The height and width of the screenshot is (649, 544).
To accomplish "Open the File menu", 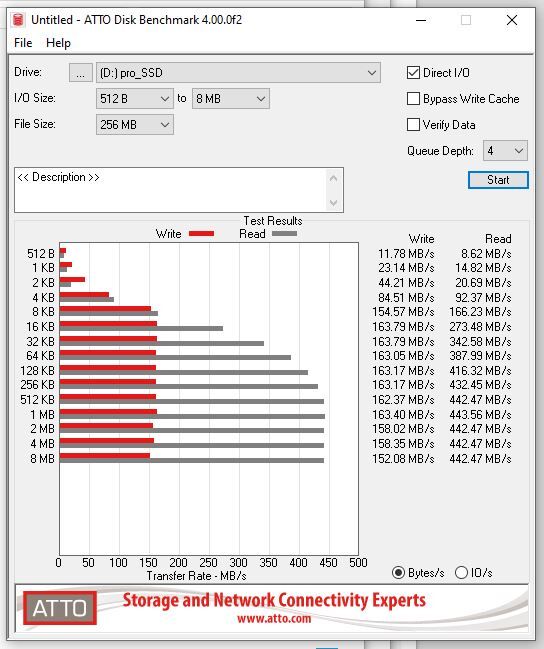I will [x=23, y=43].
